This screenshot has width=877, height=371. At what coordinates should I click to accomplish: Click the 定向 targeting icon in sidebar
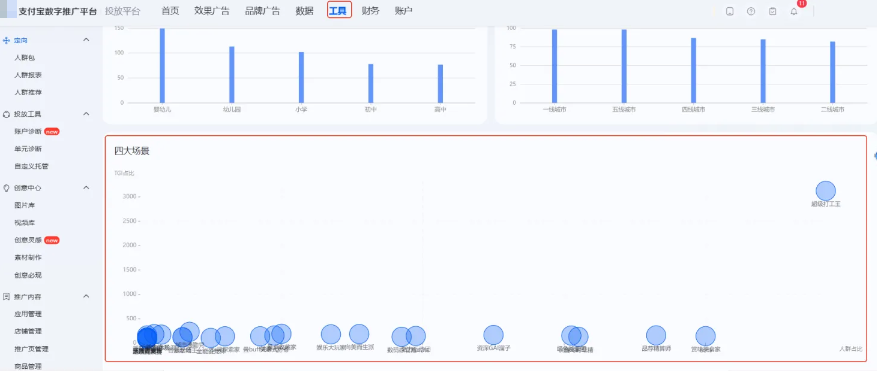coord(7,40)
